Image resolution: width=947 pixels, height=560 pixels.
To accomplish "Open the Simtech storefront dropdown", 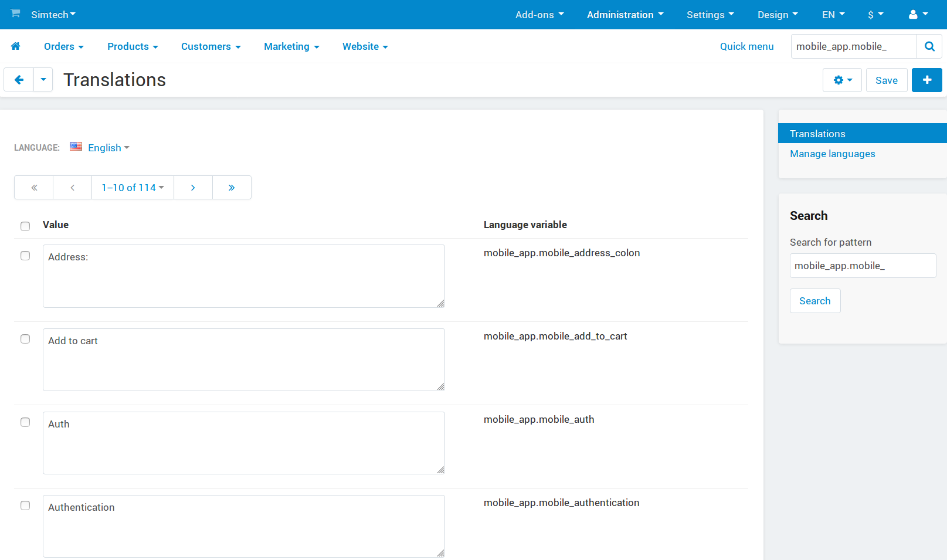I will [53, 15].
